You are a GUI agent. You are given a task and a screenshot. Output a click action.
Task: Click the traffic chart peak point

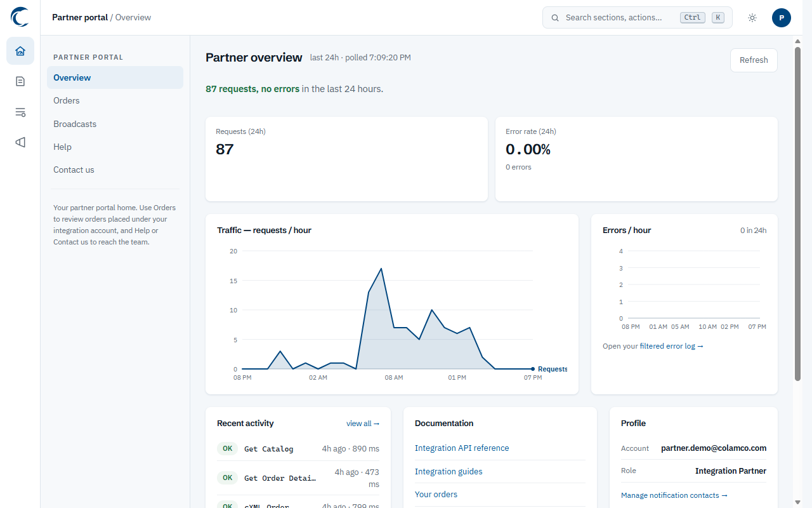pyautogui.click(x=381, y=269)
